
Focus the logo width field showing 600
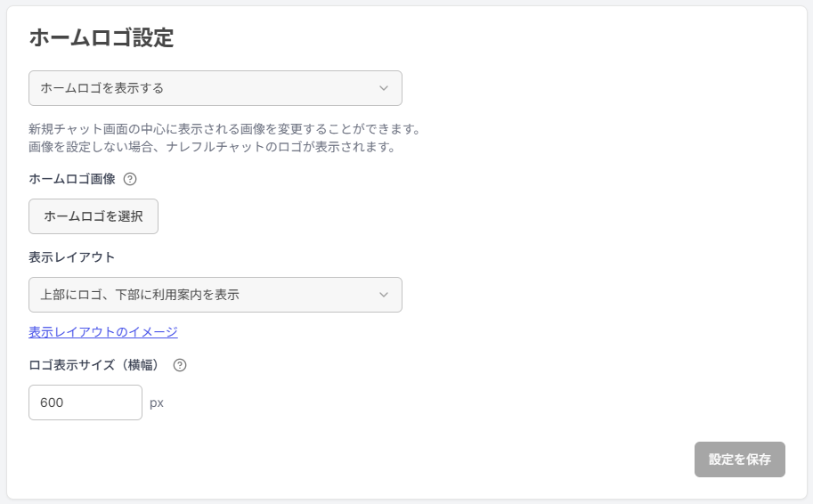(85, 402)
